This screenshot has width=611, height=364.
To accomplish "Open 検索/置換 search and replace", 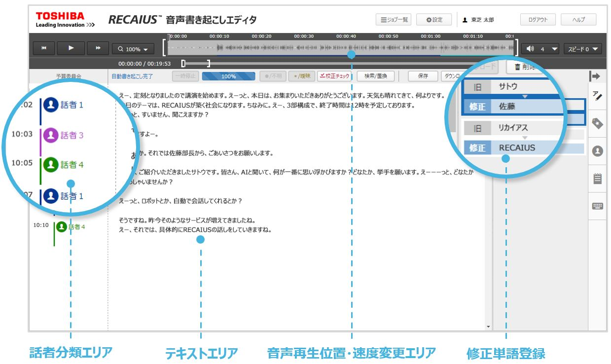I will (376, 76).
